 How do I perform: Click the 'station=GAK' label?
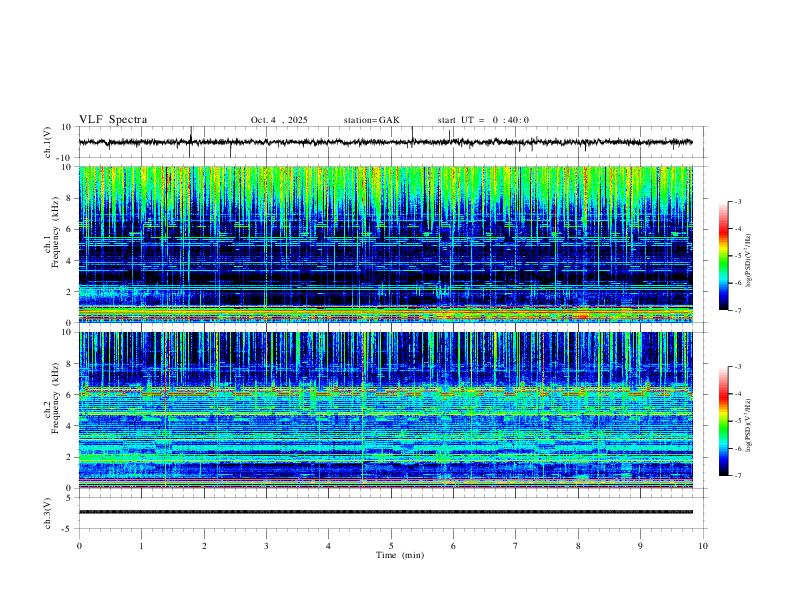point(371,120)
